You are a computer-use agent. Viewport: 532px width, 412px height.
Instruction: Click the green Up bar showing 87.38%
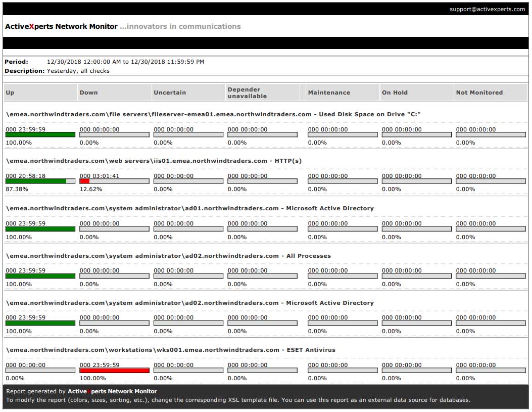click(36, 181)
